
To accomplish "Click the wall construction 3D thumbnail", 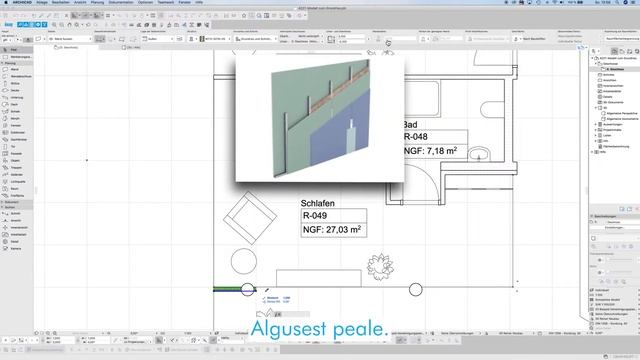I will click(320, 118).
